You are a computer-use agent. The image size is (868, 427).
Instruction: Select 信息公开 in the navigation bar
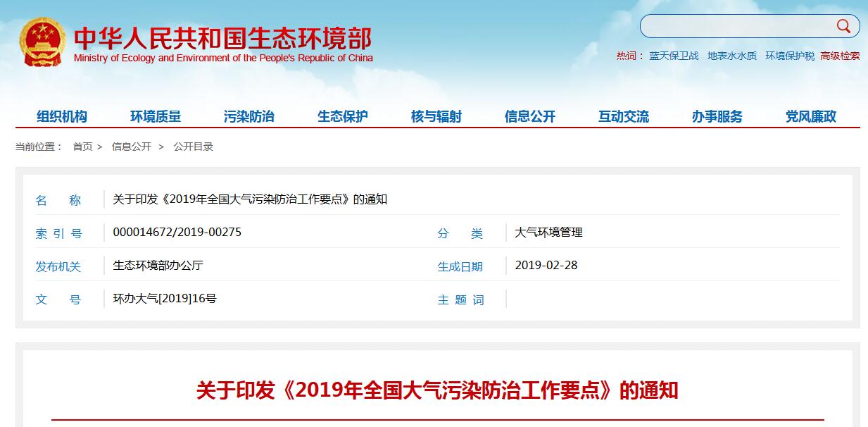tap(530, 116)
